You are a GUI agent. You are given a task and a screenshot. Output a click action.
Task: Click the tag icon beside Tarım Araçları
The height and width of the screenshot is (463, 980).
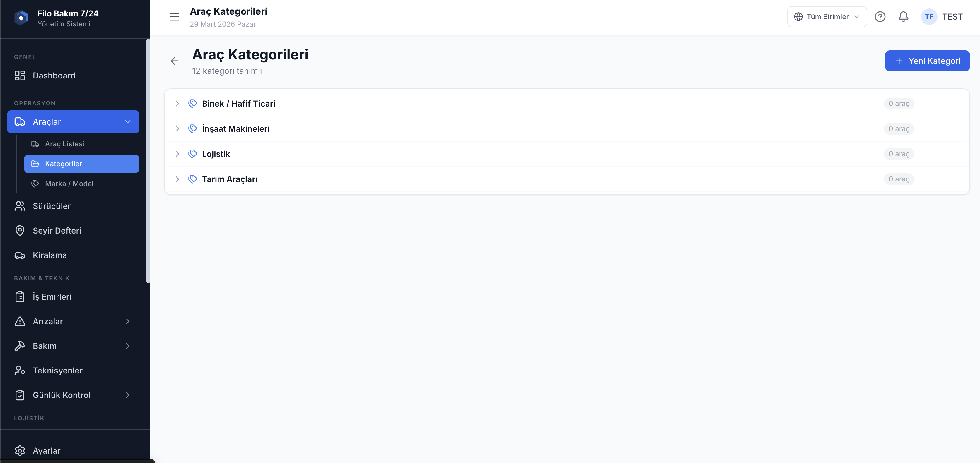pyautogui.click(x=192, y=179)
